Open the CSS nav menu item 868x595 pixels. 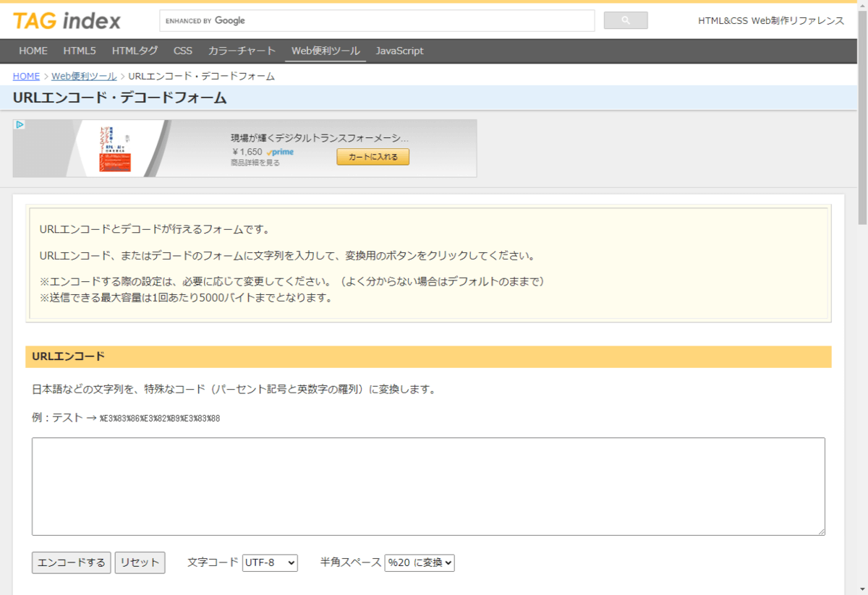coord(183,51)
